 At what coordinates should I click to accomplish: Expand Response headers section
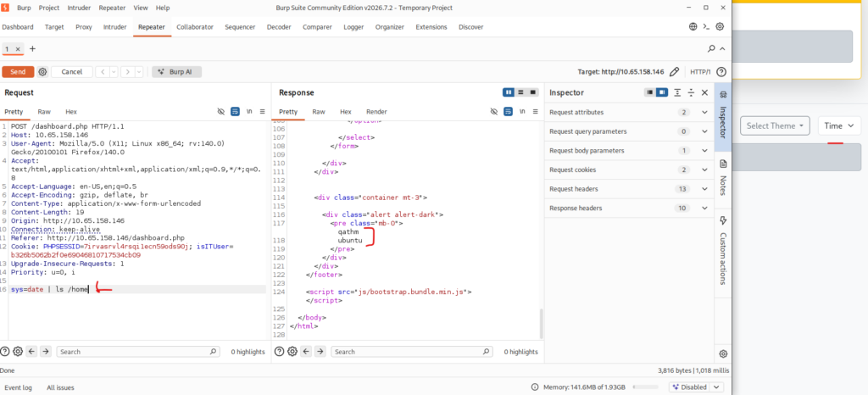pos(629,208)
